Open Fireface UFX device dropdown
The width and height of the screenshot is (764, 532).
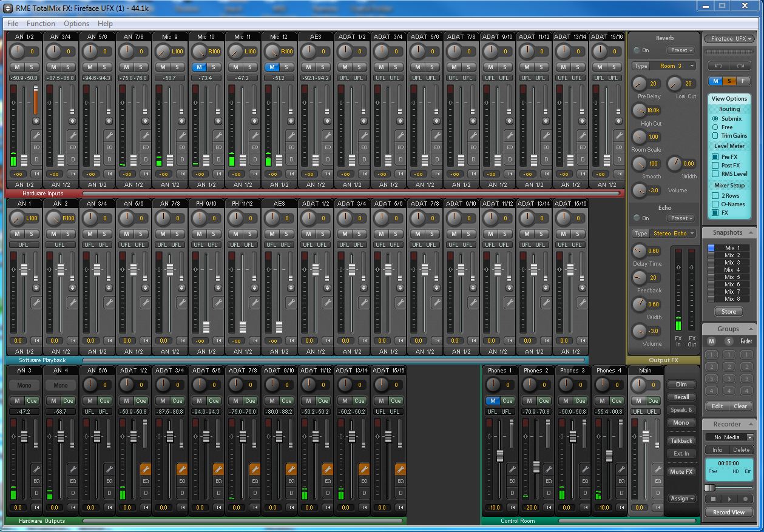(x=729, y=39)
